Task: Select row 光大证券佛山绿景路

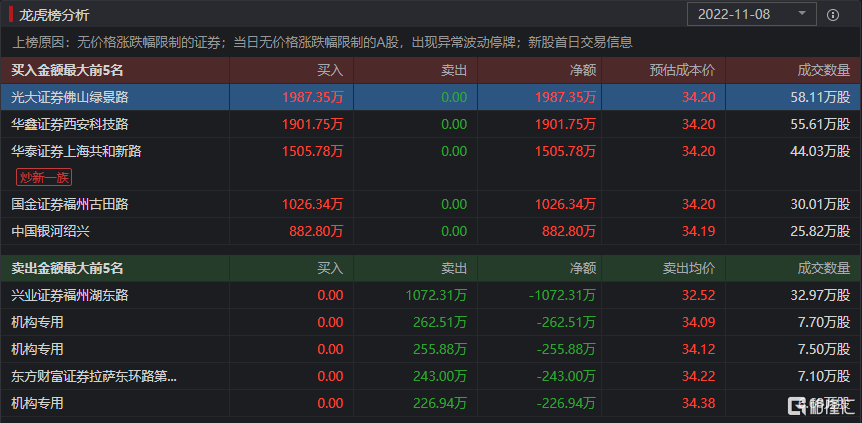Action: coord(431,97)
